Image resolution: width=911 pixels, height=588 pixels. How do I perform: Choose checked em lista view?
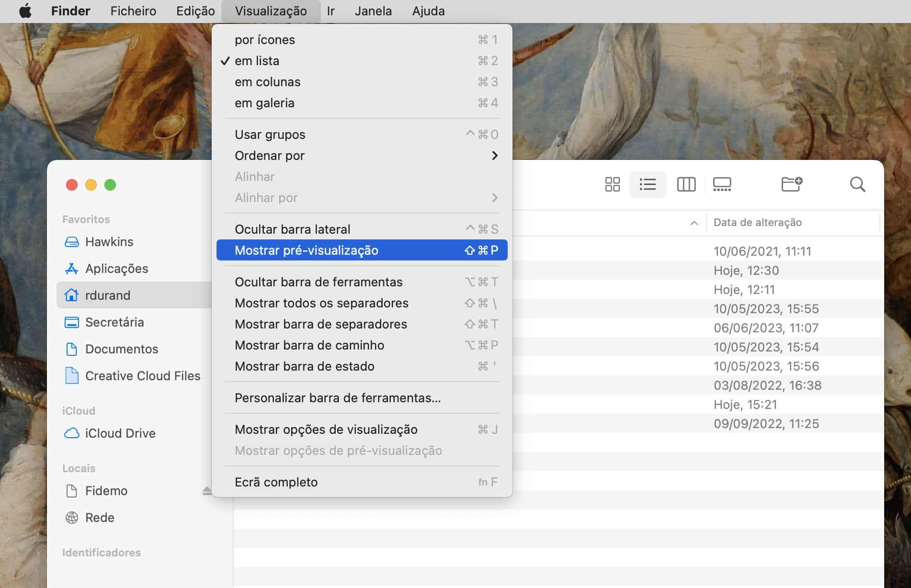362,61
